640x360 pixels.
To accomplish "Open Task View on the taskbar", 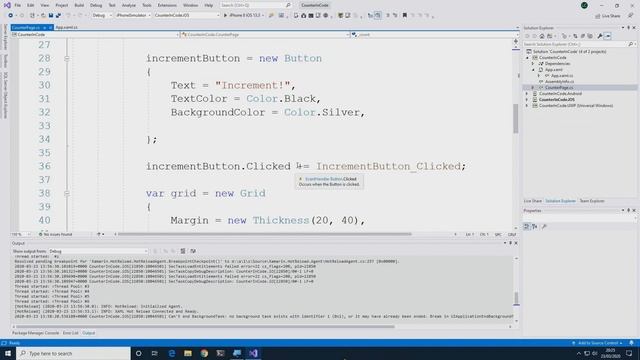I will coord(155,353).
